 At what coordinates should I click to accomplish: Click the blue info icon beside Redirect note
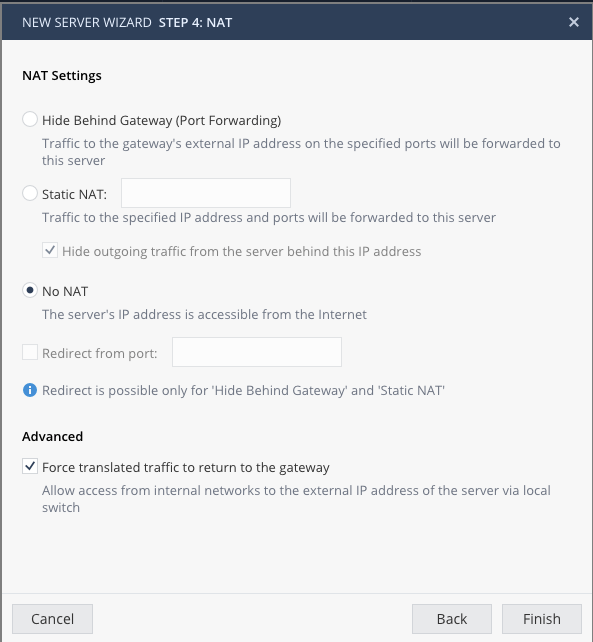30,390
